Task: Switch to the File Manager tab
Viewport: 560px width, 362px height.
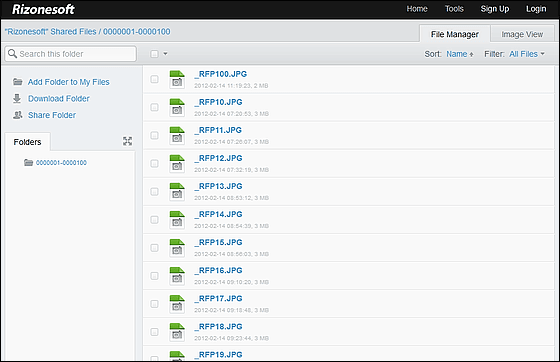Action: [455, 34]
